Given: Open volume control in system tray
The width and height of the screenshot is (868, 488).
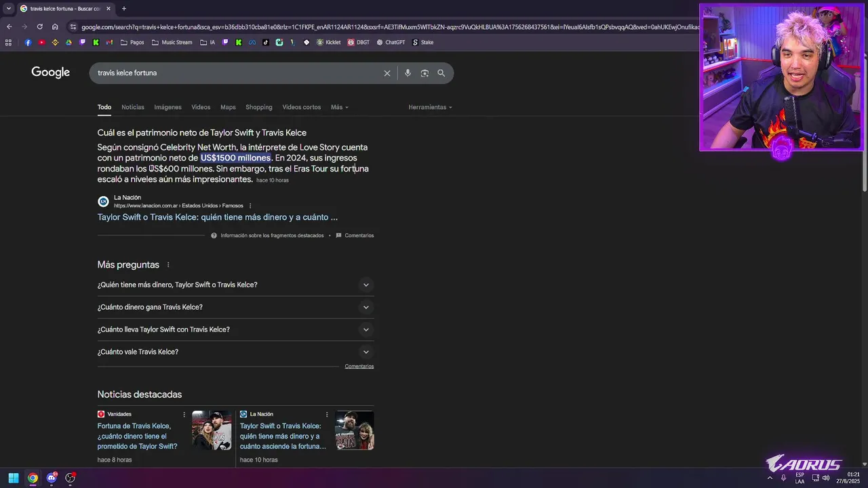Looking at the screenshot, I should click(825, 478).
